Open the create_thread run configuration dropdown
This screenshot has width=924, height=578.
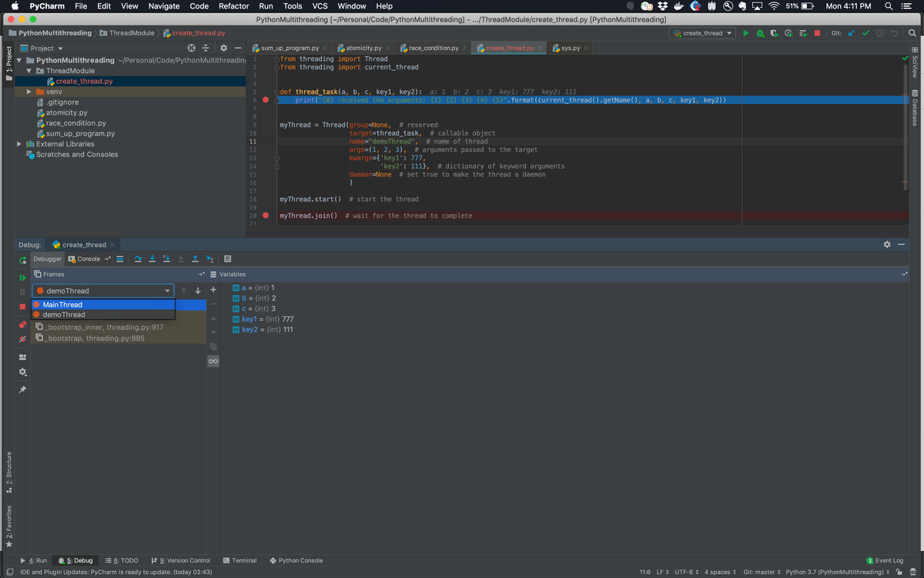702,33
